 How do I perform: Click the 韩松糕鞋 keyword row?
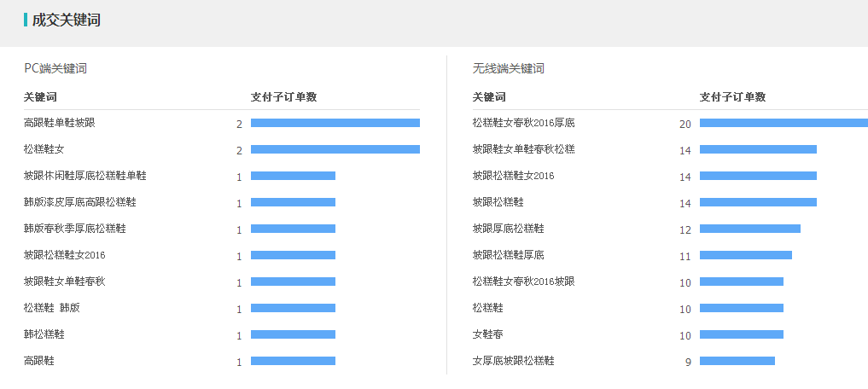(x=44, y=334)
